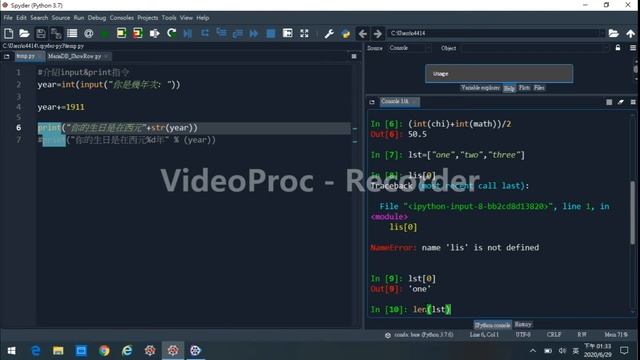Expand the working directory path dropdown
The image size is (640, 360).
click(x=601, y=33)
